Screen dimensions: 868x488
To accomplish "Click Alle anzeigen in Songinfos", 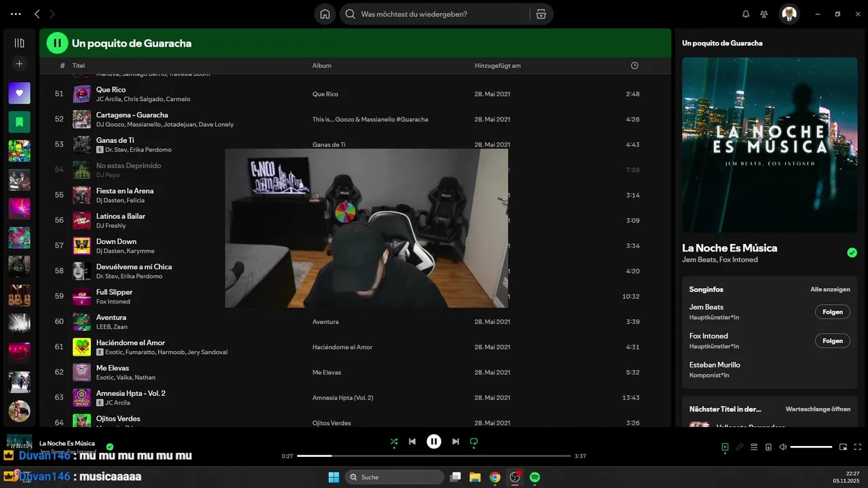I will tap(830, 289).
